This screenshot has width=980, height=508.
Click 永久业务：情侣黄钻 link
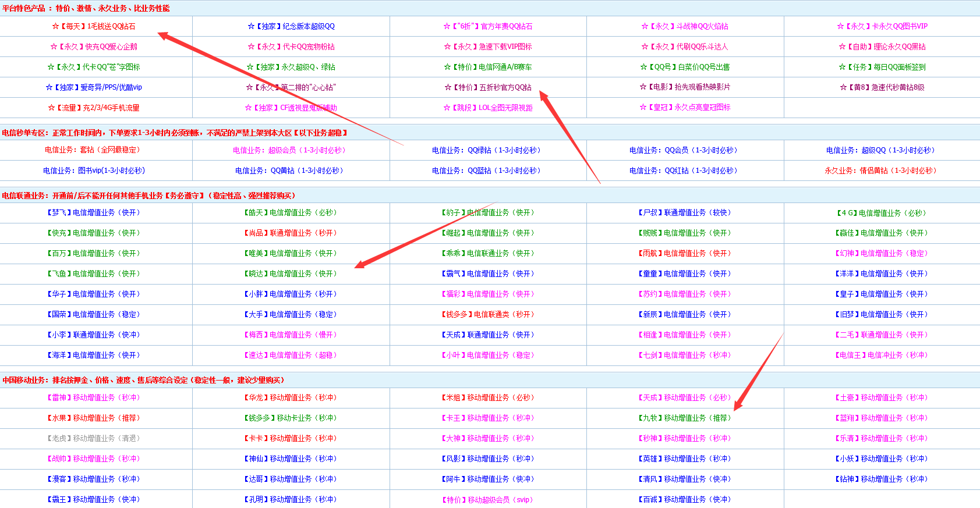880,170
